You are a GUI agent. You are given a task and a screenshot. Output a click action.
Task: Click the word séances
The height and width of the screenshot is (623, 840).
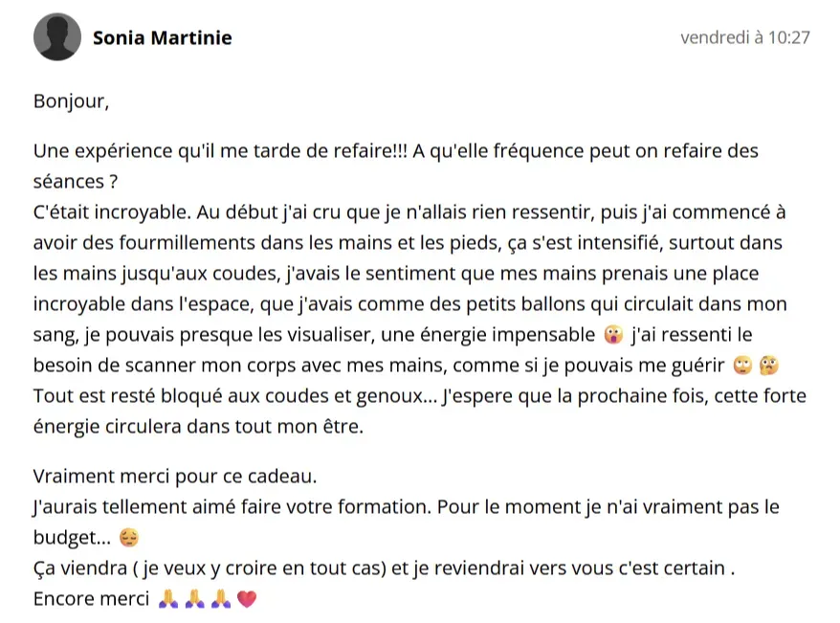69,182
